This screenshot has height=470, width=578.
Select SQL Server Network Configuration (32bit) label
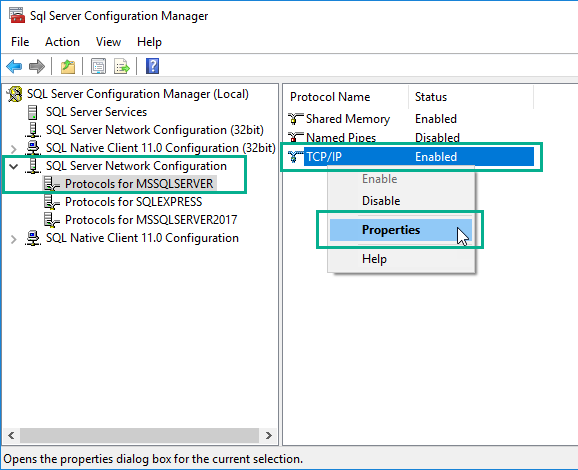pyautogui.click(x=155, y=130)
